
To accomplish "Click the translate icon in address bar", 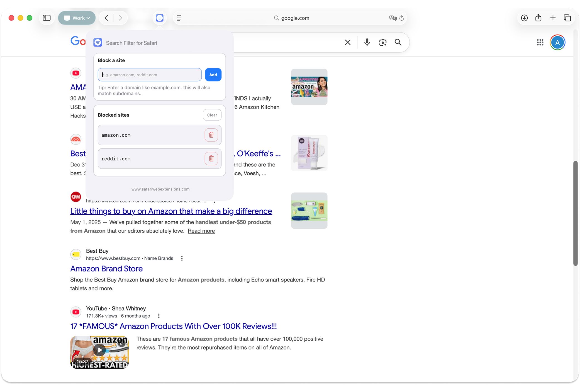I will (x=393, y=18).
